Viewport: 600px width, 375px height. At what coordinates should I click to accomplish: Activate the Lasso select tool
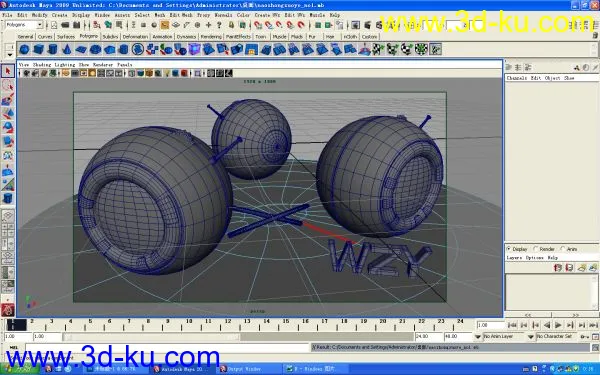click(x=8, y=86)
